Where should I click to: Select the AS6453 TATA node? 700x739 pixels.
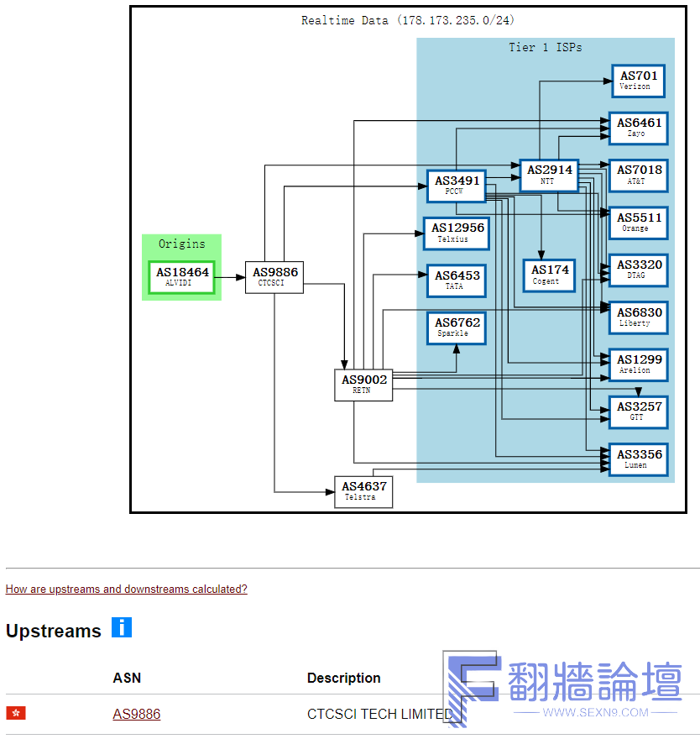456,280
